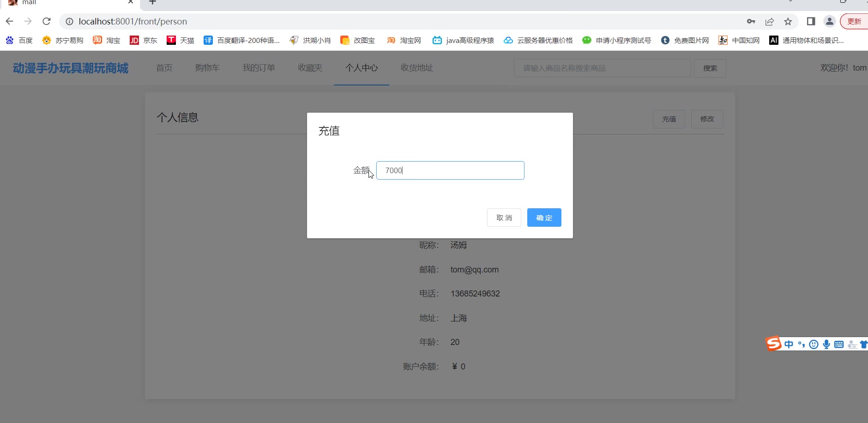Open the 京东 bookmark

(144, 41)
